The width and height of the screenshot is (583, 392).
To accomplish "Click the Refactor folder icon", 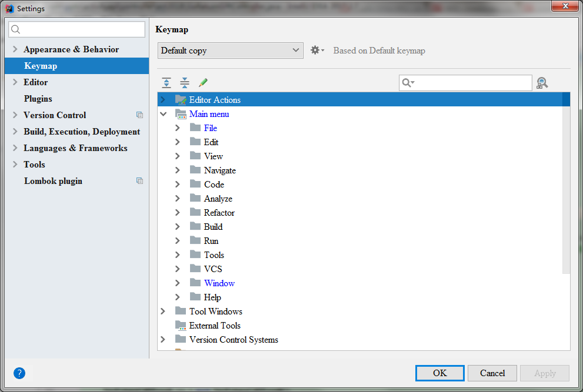I will (195, 212).
